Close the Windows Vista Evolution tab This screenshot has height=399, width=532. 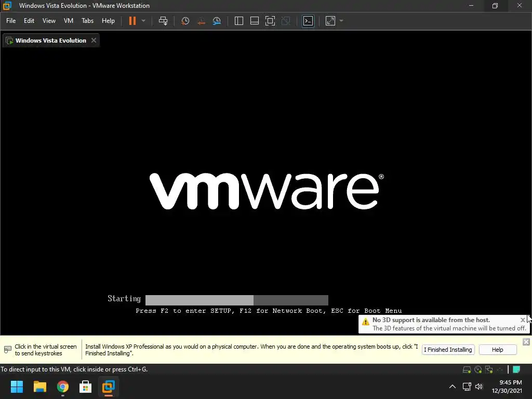click(94, 41)
